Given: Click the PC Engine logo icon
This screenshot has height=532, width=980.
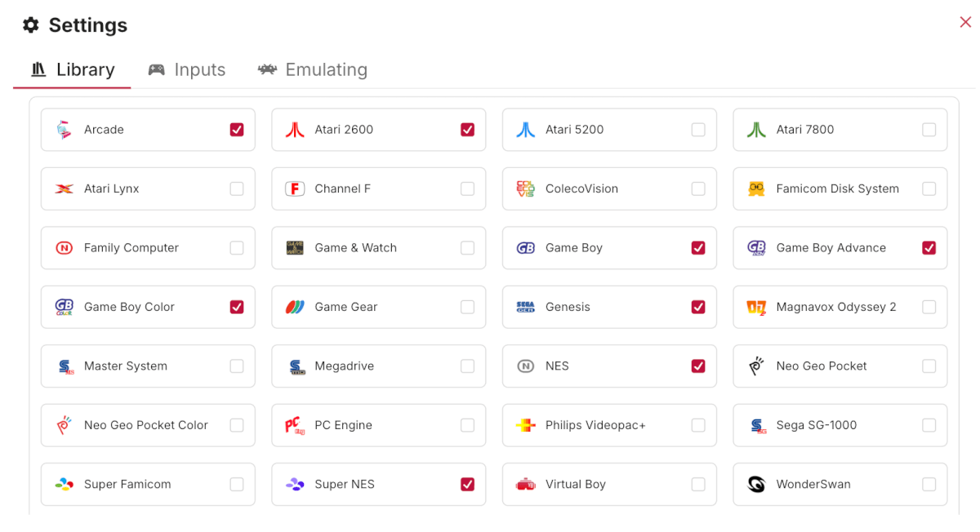Looking at the screenshot, I should click(x=295, y=425).
